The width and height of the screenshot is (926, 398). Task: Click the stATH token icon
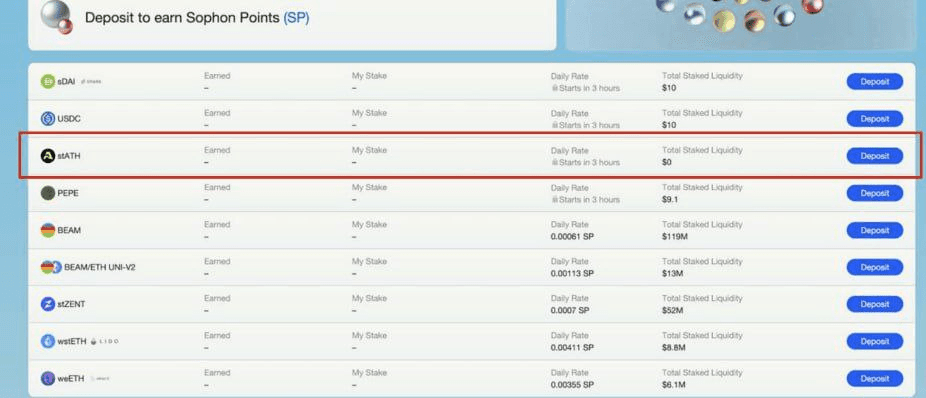click(x=48, y=156)
